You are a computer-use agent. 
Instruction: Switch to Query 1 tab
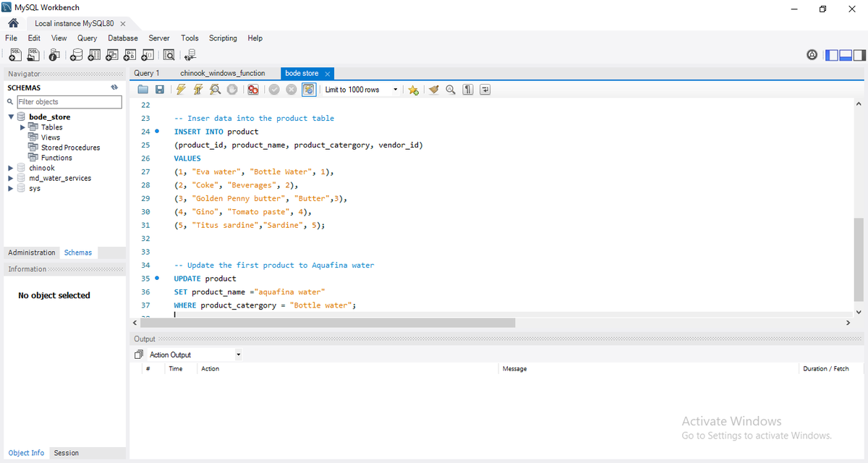tap(147, 73)
